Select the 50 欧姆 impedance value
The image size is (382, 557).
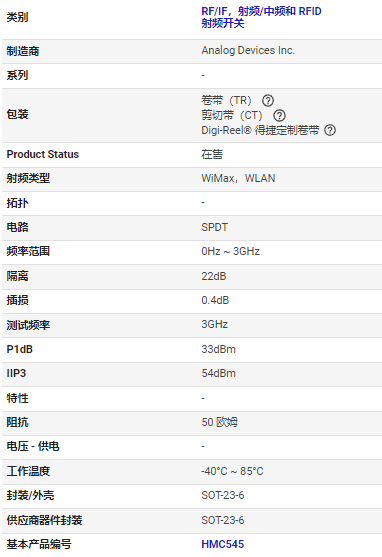coord(220,422)
